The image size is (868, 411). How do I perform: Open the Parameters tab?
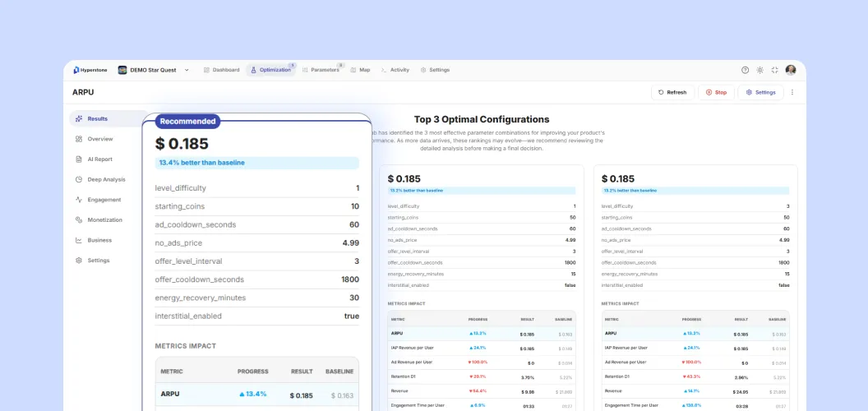[x=321, y=70]
